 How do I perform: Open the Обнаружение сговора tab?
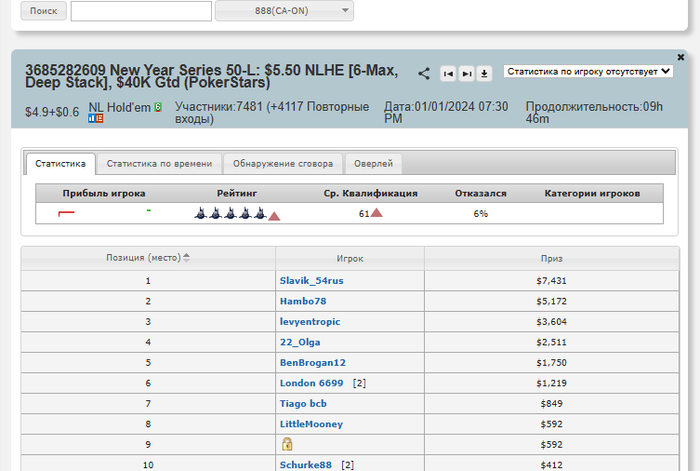pyautogui.click(x=283, y=164)
